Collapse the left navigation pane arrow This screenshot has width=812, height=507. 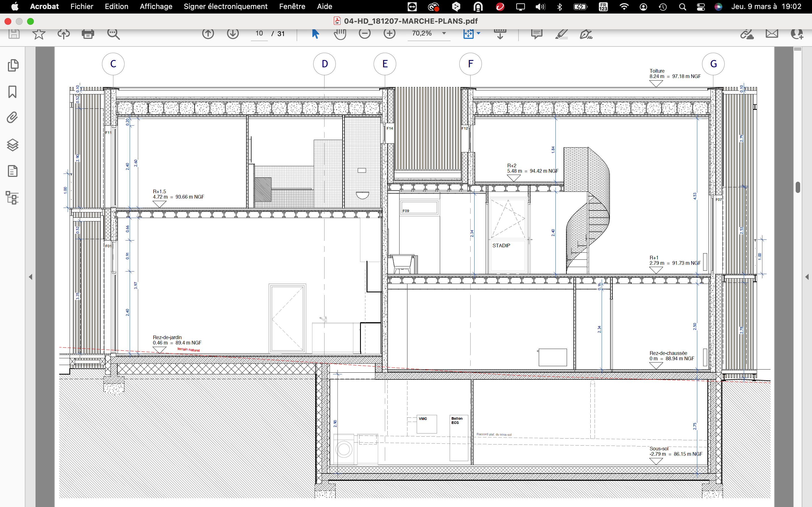click(x=30, y=277)
